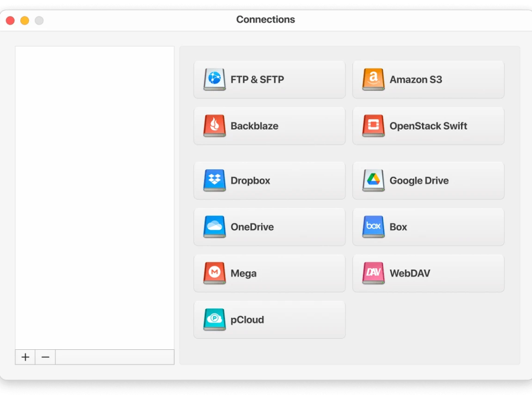Add a Mega connection

(269, 273)
